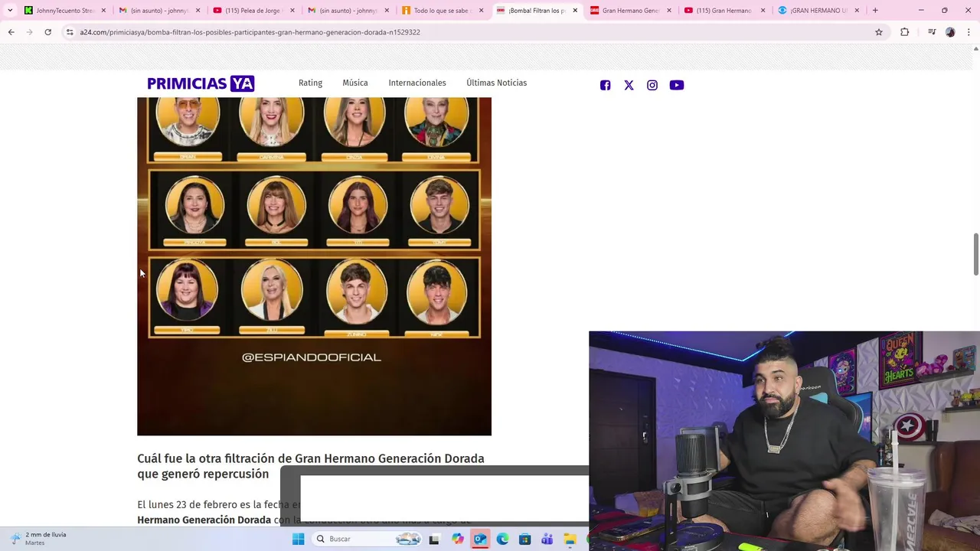
Task: Click the Cuál fue la otra filtración heading
Action: [311, 466]
